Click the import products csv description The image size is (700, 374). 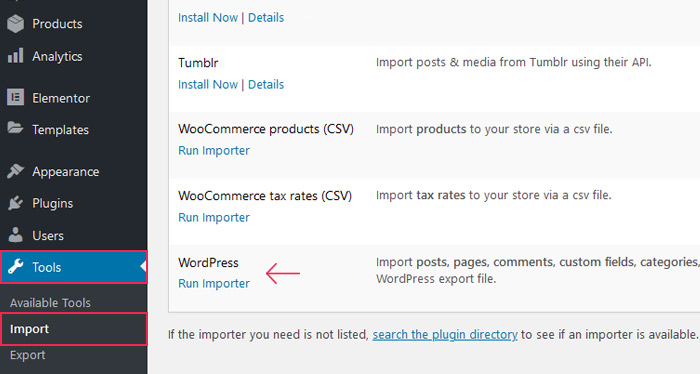coord(494,129)
